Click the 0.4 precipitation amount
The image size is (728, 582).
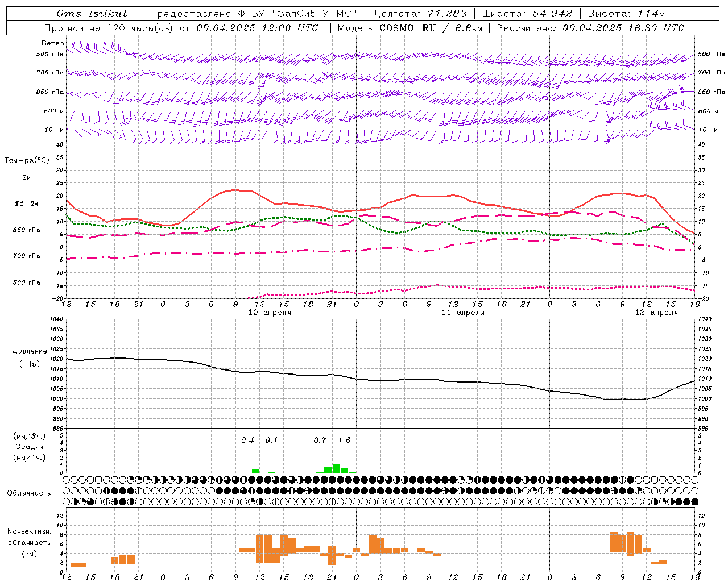[x=247, y=440]
